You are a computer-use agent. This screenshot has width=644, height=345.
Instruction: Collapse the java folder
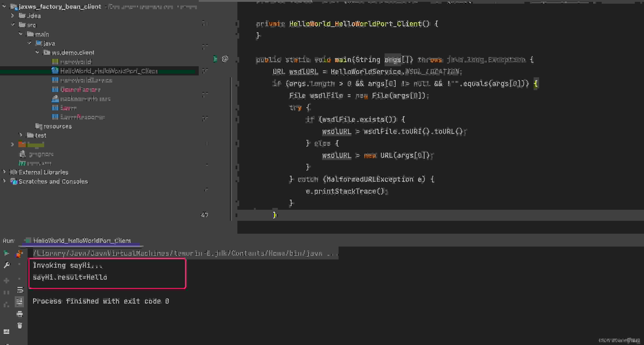click(29, 43)
